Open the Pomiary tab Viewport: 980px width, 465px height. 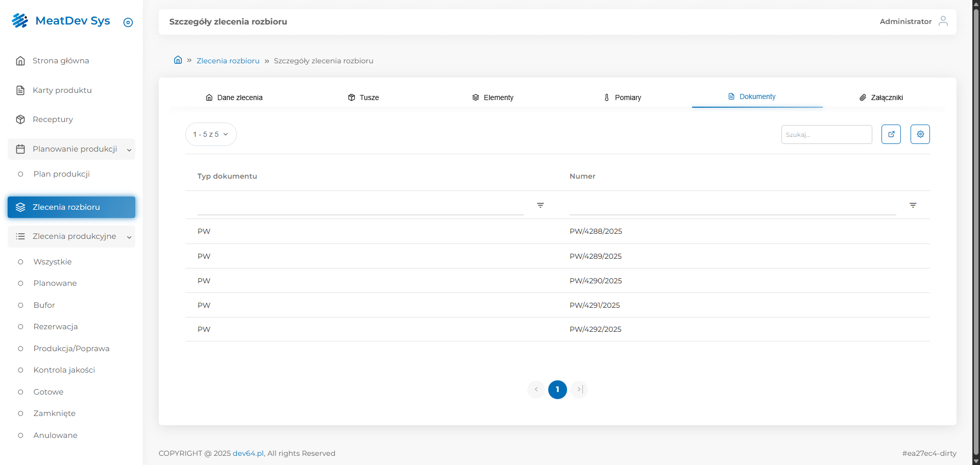pyautogui.click(x=622, y=97)
